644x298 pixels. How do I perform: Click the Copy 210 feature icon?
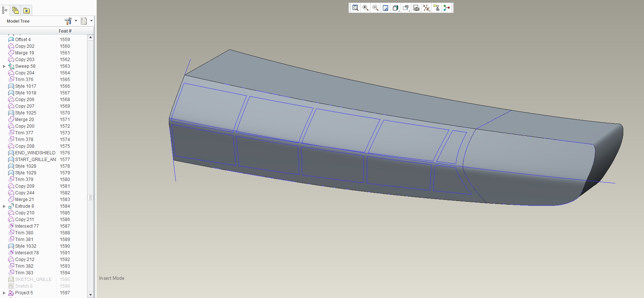point(11,213)
